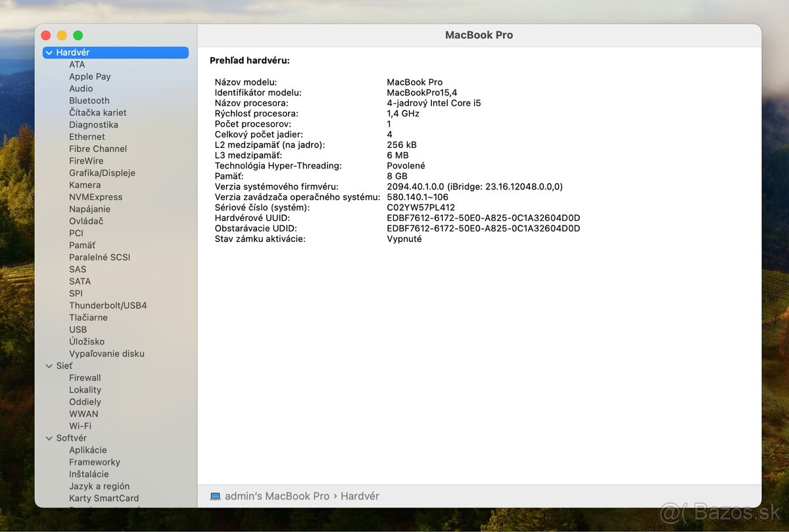The height and width of the screenshot is (532, 789).
Task: Select Kamera in the sidebar
Action: point(85,185)
